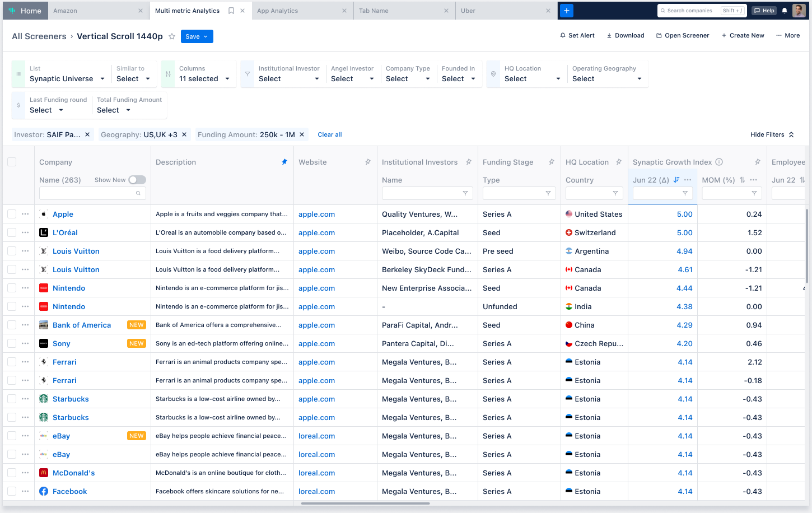Click the horizontal scrollbar at table bottom
This screenshot has width=812, height=513.
pos(365,503)
